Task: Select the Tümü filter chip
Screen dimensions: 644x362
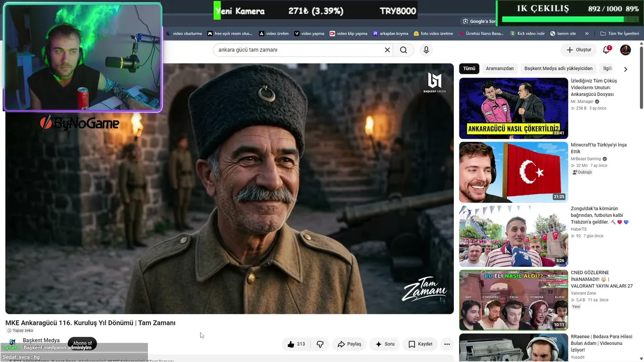Action: pyautogui.click(x=469, y=68)
